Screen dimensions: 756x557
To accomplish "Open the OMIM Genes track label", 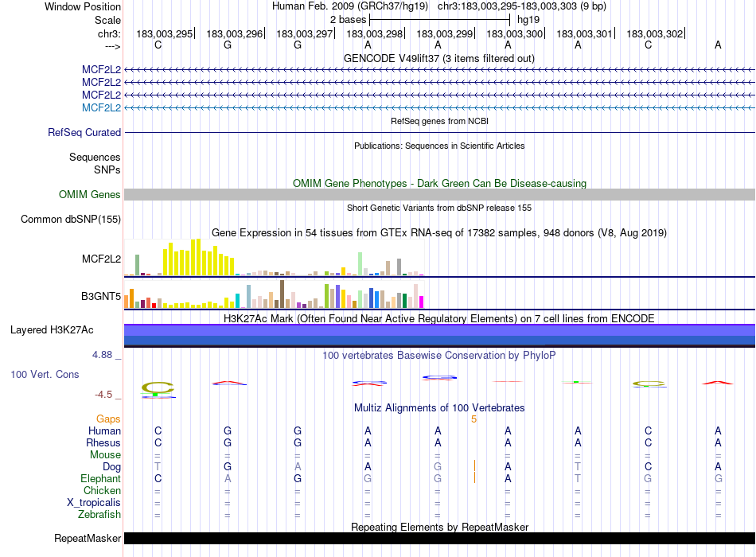I will 90,195.
